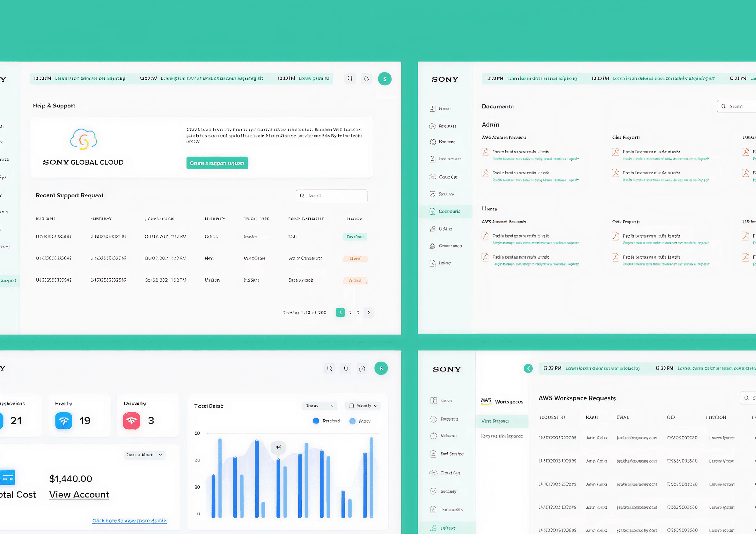Click the Cloud Ops sidebar icon in Documents panel
Viewport: 756px width, 534px height.
click(432, 177)
